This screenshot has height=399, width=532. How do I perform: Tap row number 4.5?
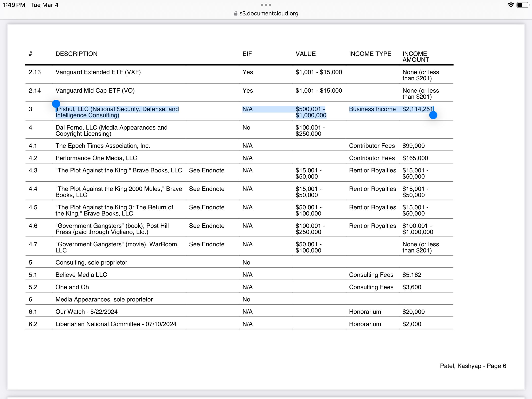click(x=33, y=207)
